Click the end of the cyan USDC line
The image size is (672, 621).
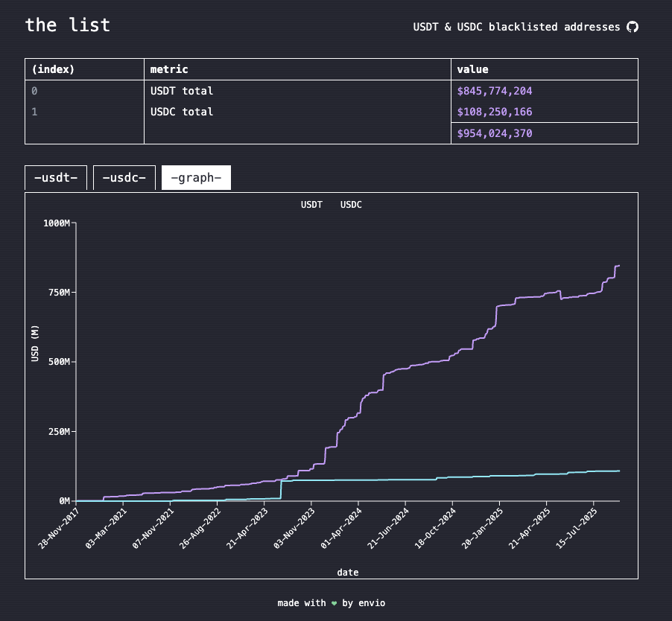[619, 471]
